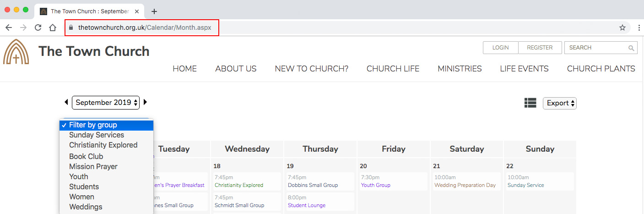Open the September 2019 month dropdown
This screenshot has height=214, width=644.
point(105,103)
